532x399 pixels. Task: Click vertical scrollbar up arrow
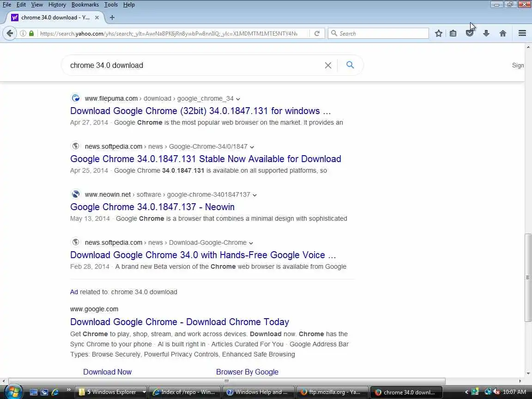[528, 47]
